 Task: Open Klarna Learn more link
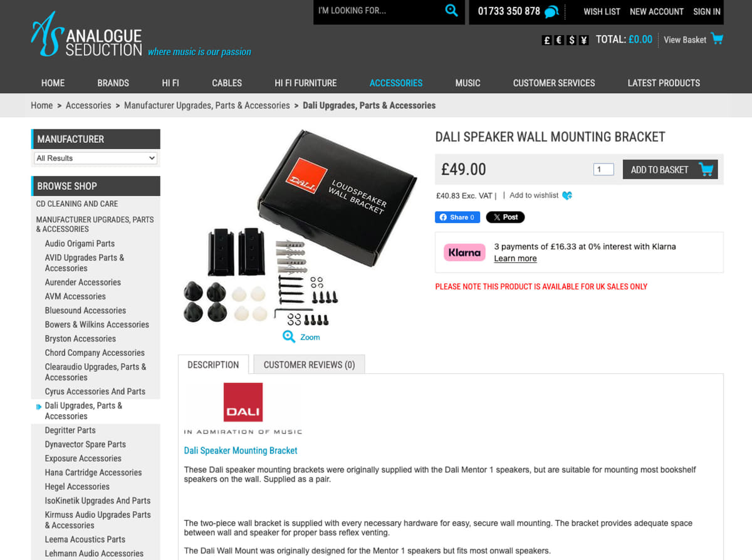click(515, 259)
